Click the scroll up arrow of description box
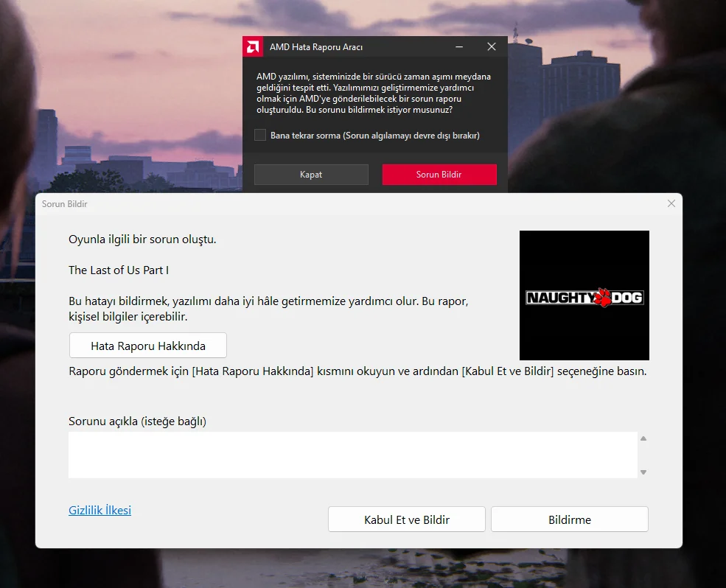726x588 pixels. tap(643, 438)
